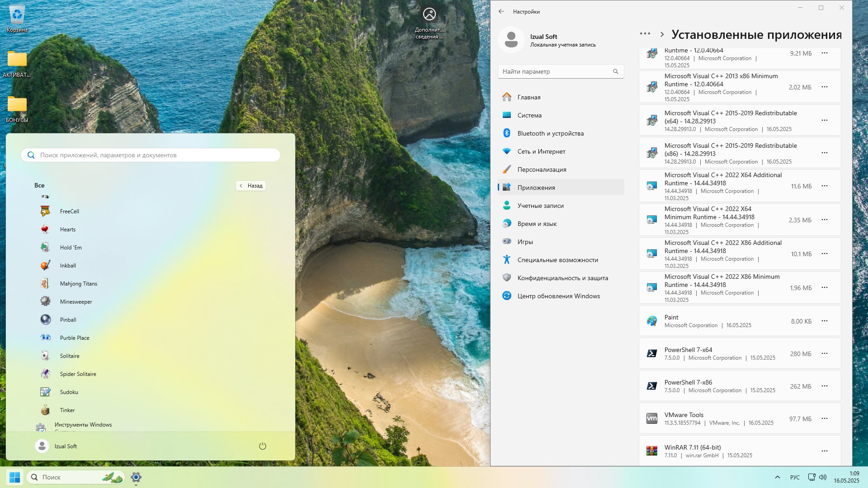Open the clock and date in taskbar
This screenshot has height=488, width=868.
coord(847,477)
